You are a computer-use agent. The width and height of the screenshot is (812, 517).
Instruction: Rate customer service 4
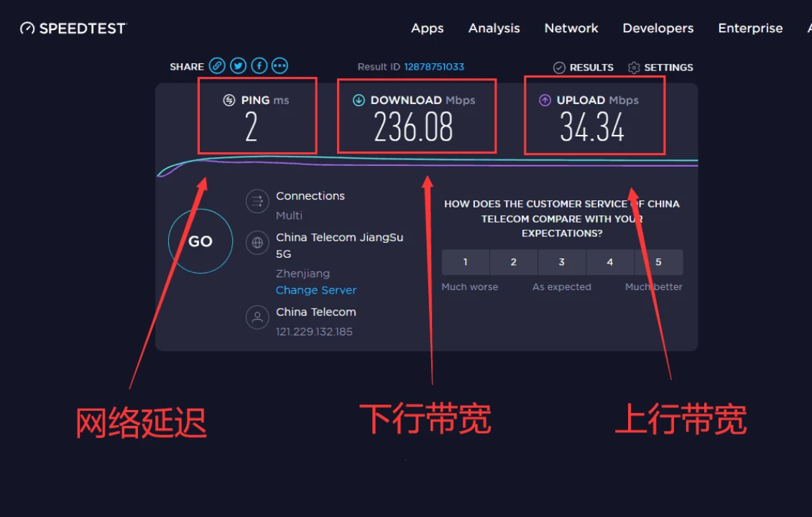pos(610,262)
